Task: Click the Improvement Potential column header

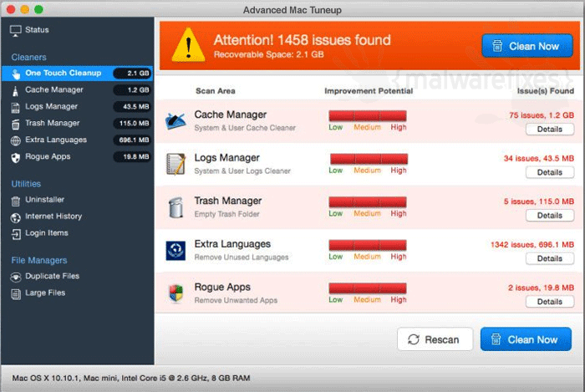Action: point(369,91)
